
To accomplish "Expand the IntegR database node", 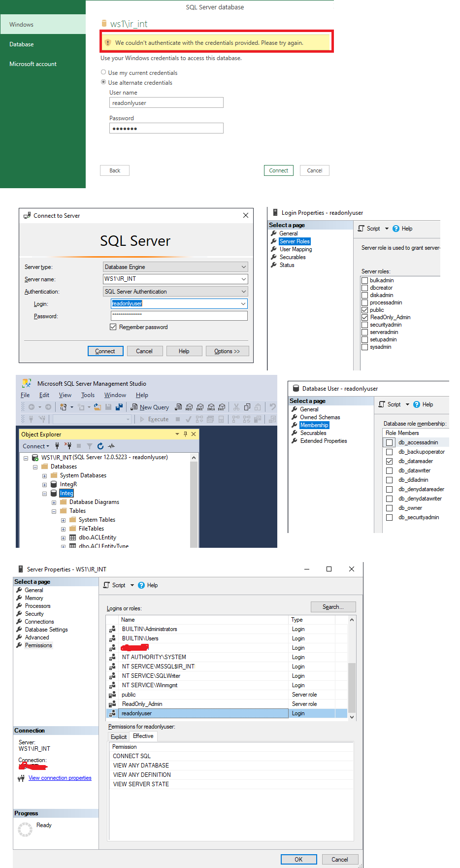I will (44, 485).
